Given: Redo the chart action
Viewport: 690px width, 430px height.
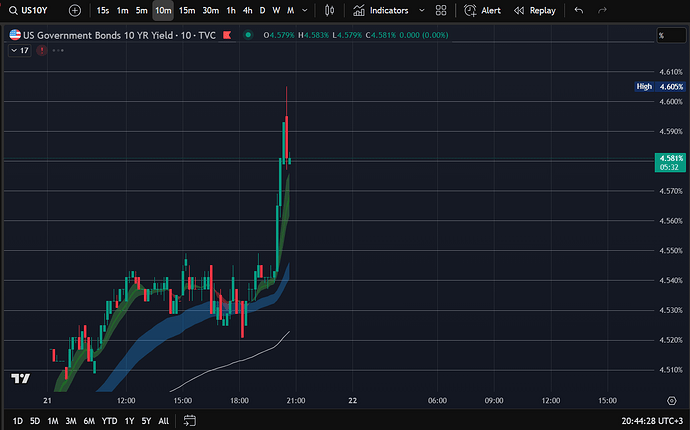Looking at the screenshot, I should tap(602, 10).
